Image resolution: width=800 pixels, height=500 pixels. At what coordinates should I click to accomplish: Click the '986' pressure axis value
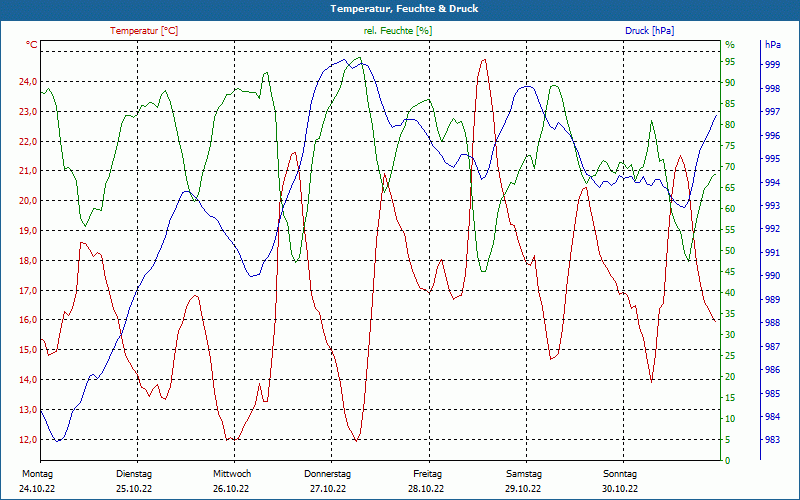[x=772, y=370]
